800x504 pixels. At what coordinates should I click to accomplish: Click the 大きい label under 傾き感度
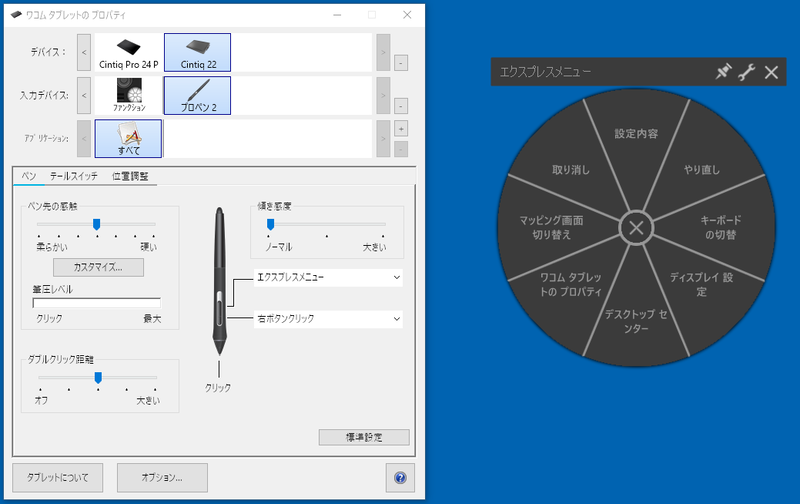click(x=374, y=247)
